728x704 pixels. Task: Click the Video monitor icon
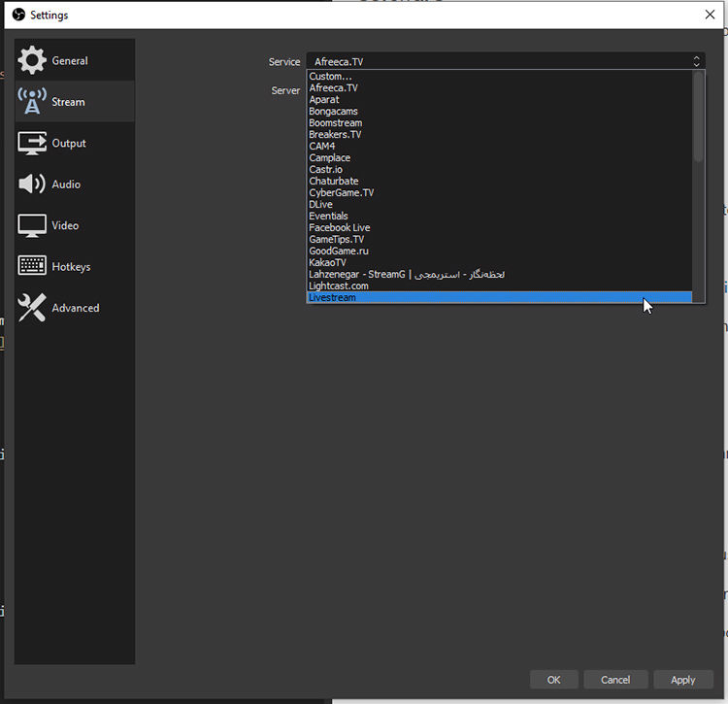tap(32, 225)
